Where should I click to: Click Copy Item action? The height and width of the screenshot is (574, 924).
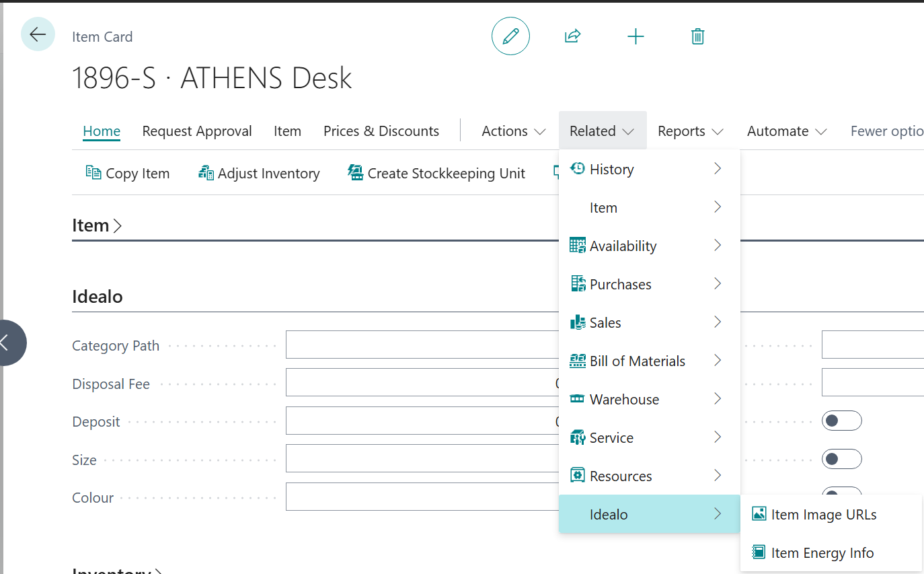point(128,174)
